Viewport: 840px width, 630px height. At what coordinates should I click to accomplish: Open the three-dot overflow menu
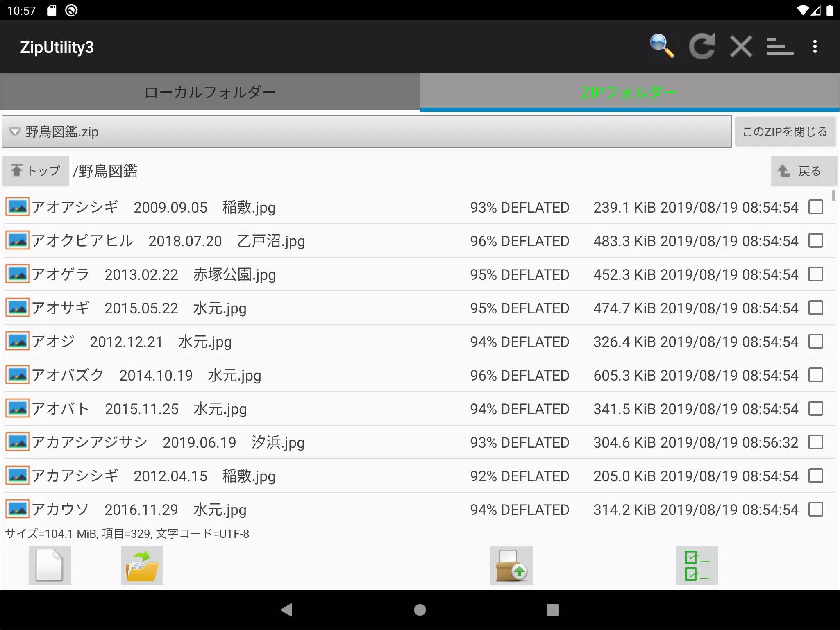pos(815,46)
